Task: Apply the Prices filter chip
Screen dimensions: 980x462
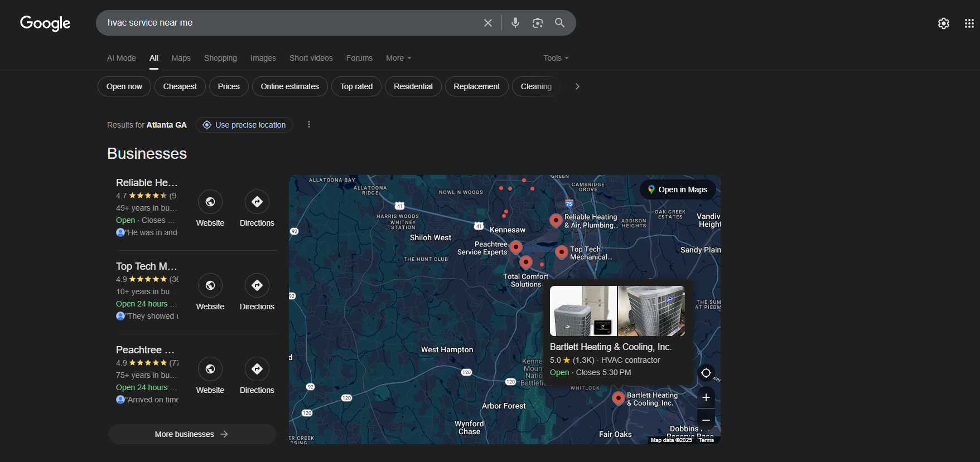Action: [x=229, y=86]
